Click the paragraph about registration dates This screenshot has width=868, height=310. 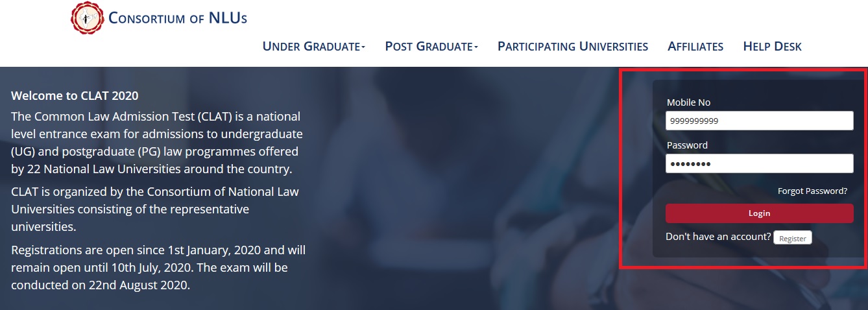point(158,267)
